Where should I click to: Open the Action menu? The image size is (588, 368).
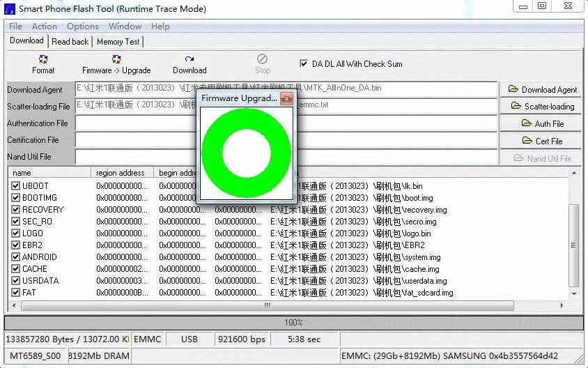pos(45,26)
